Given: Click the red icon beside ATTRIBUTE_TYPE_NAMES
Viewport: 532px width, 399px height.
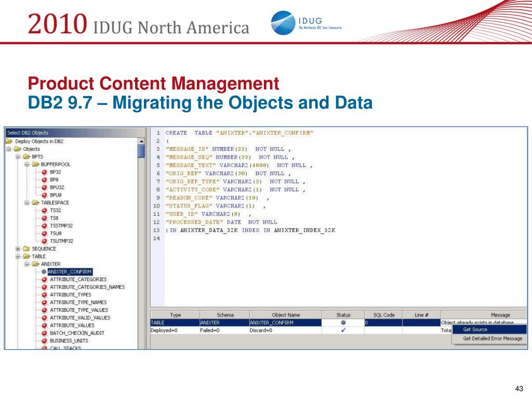Looking at the screenshot, I should click(x=44, y=302).
